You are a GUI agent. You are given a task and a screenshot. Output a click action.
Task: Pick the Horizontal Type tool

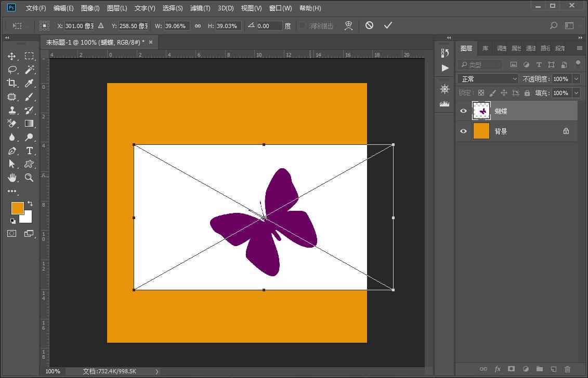pos(30,151)
